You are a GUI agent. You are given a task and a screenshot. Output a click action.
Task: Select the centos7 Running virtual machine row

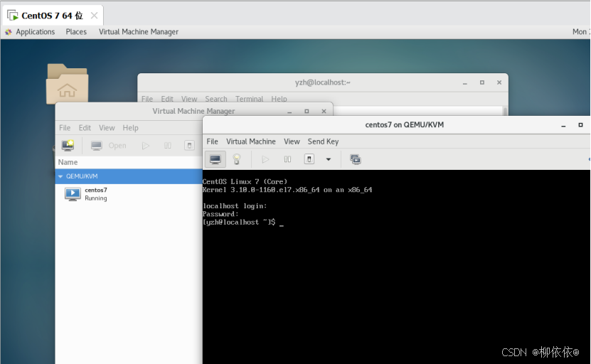point(129,194)
